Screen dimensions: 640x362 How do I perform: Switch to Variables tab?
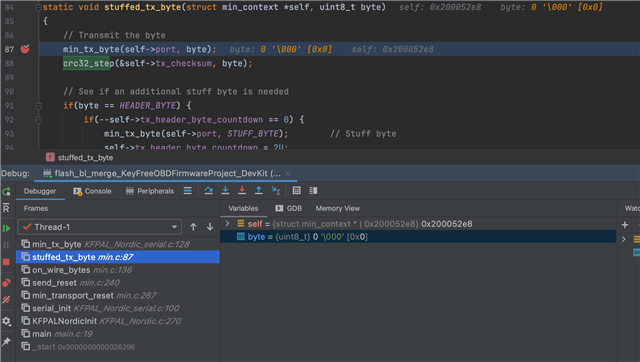pos(243,208)
